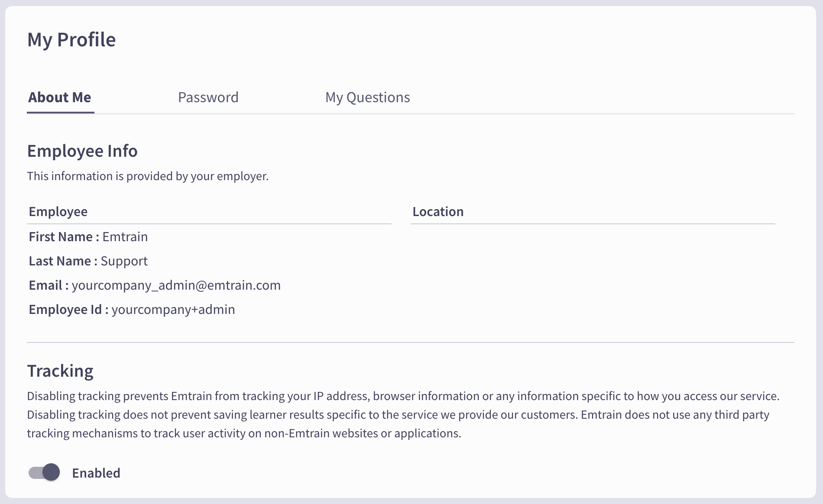Screen dimensions: 823x504
Task: Click the tracking description paragraph
Action: coord(403,414)
